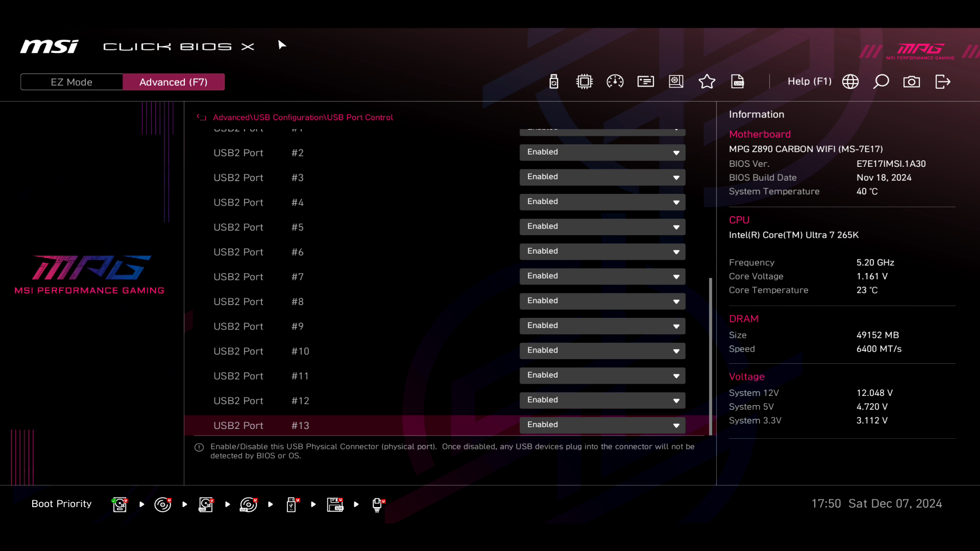This screenshot has width=980, height=551.
Task: Open the USB2 Port #2 Enabled dropdown
Action: [x=602, y=153]
